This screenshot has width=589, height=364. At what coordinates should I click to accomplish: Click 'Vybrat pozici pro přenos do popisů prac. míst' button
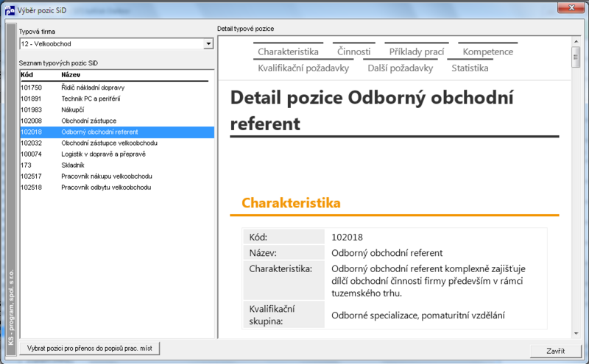pos(89,349)
